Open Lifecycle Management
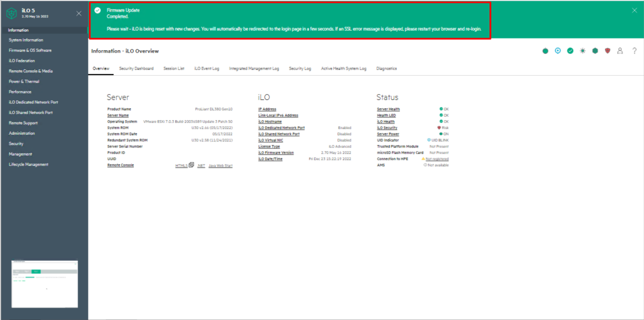 point(28,165)
